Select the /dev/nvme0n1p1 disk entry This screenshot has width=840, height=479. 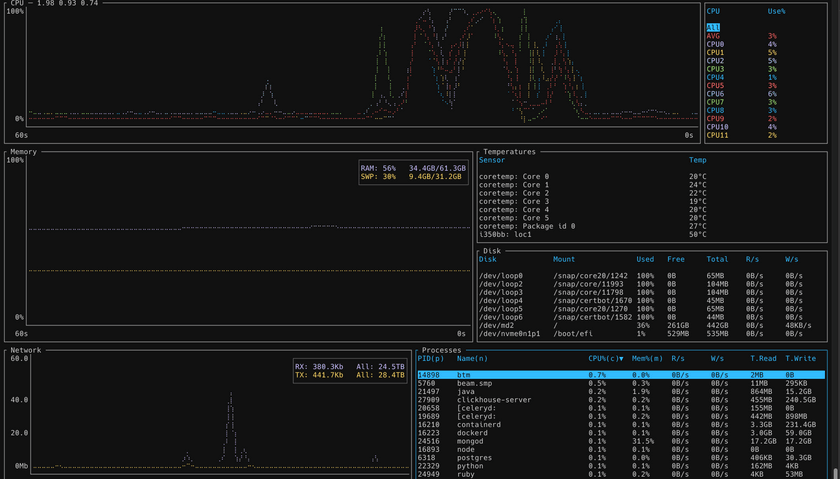coord(510,333)
